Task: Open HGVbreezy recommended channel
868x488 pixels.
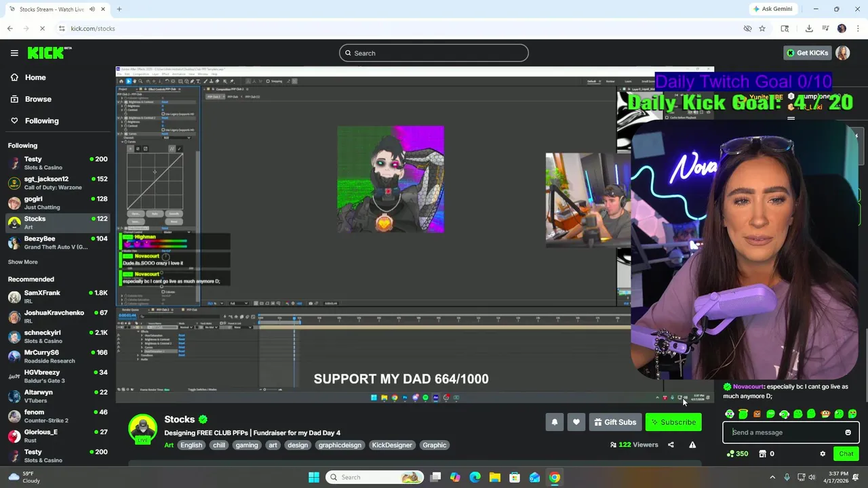Action: tap(58, 376)
